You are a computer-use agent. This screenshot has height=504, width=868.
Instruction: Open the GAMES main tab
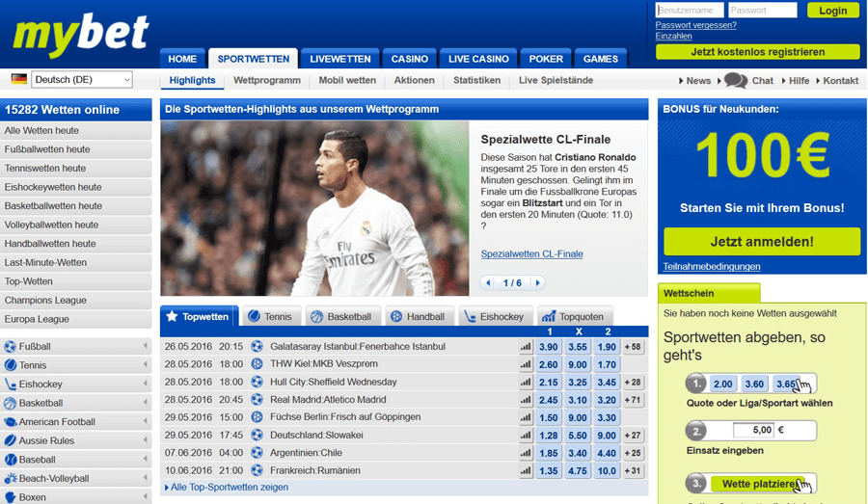(x=601, y=59)
